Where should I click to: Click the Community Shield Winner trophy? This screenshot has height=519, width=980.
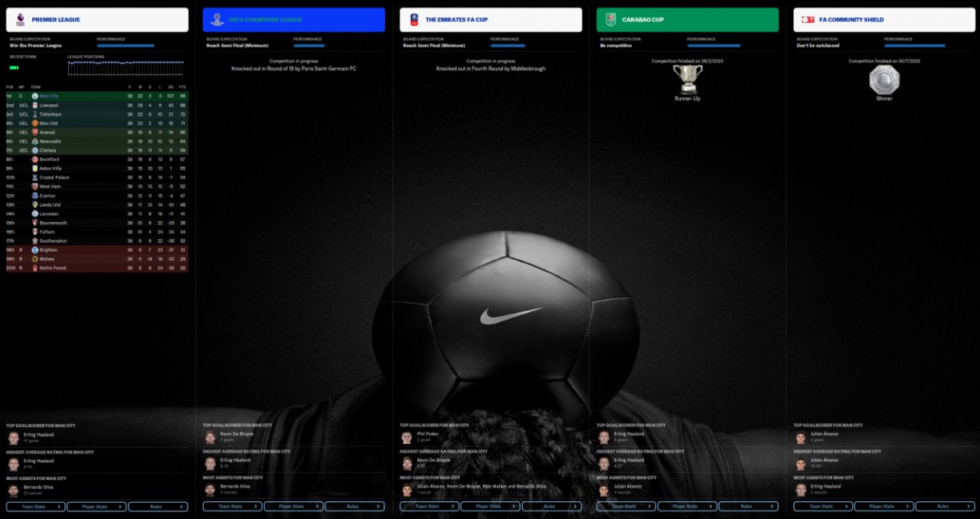[x=884, y=80]
